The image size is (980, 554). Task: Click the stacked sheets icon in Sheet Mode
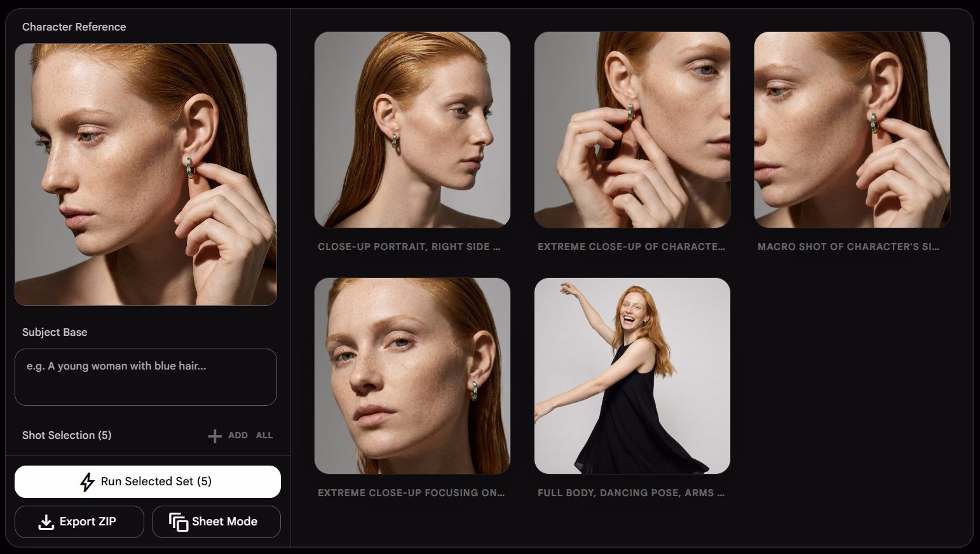[x=179, y=522]
